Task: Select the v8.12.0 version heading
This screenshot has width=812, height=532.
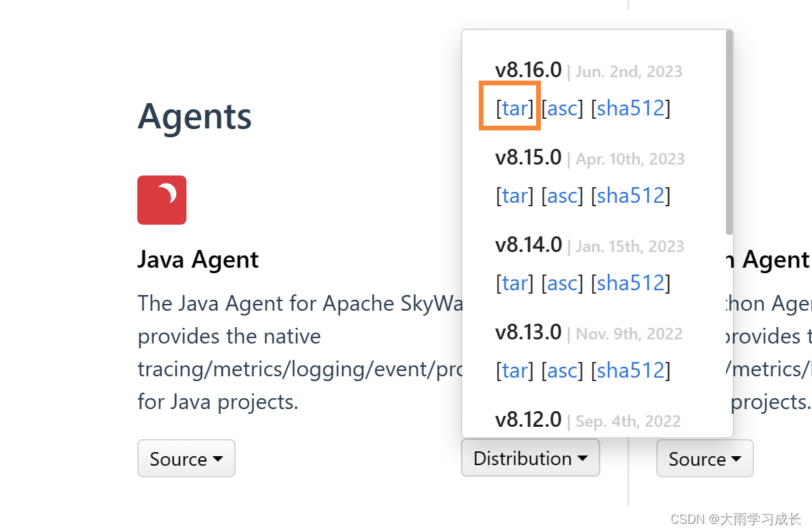Action: [528, 420]
